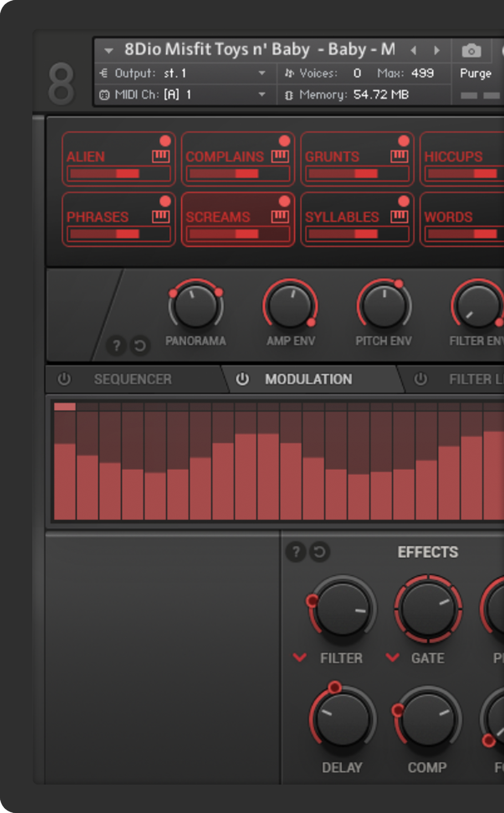Open the ALIEN keyboard mapping icon
The image size is (504, 813).
[x=161, y=156]
